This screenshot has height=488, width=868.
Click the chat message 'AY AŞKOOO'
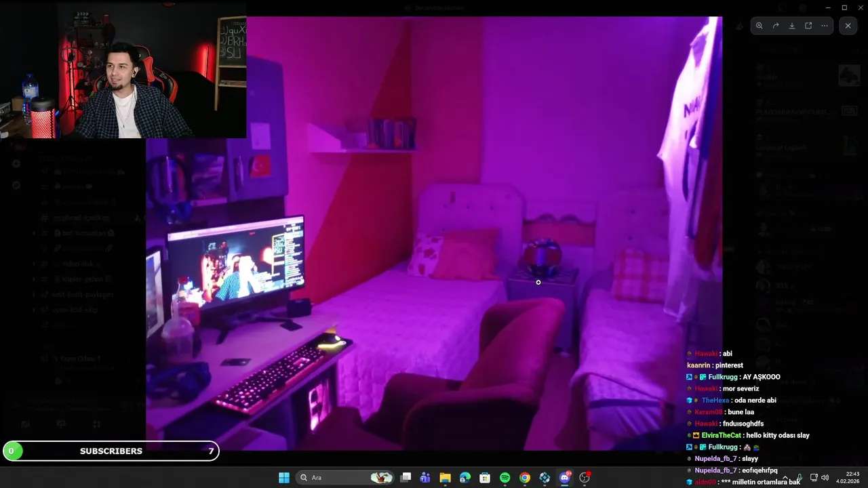762,377
